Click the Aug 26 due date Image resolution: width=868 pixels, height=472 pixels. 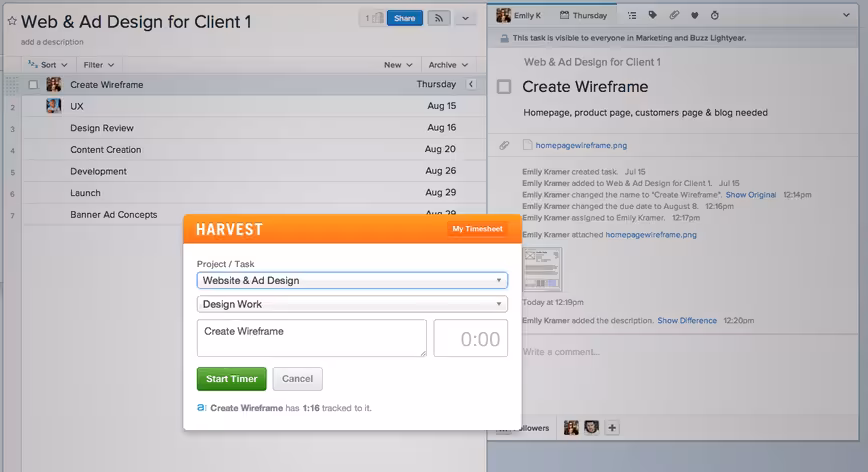click(x=441, y=170)
